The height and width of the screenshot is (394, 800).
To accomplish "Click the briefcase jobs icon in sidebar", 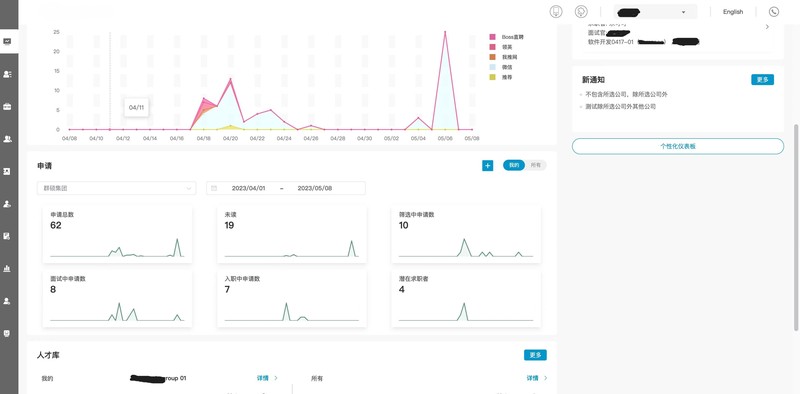I will (7, 107).
